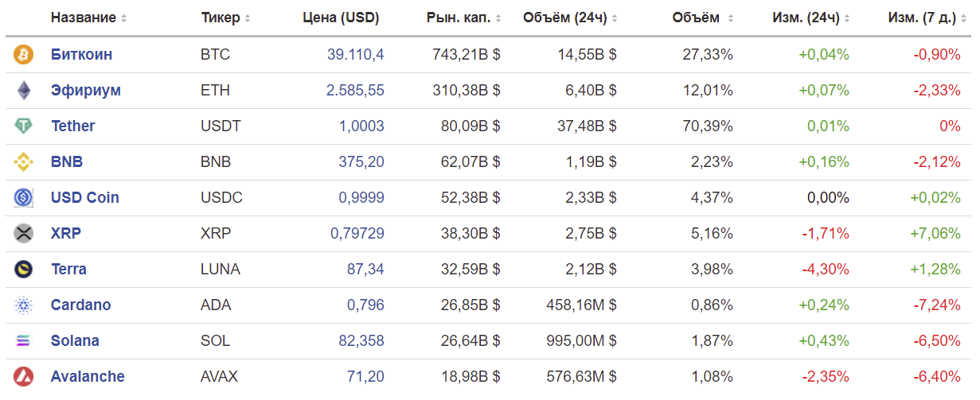
Task: Click the BNB logo icon
Action: [23, 162]
